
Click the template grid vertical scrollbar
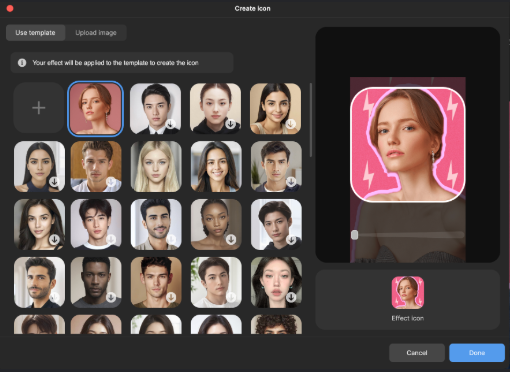point(311,120)
